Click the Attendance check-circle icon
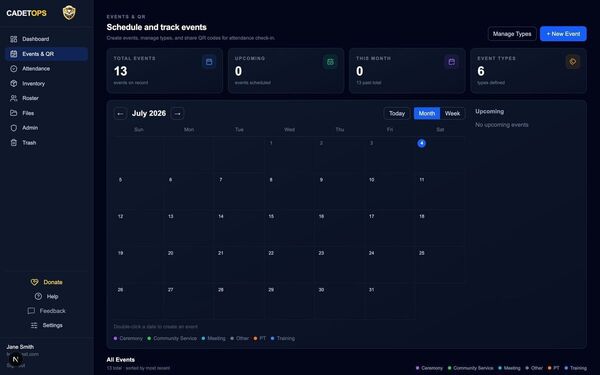600x375 pixels. (x=14, y=68)
